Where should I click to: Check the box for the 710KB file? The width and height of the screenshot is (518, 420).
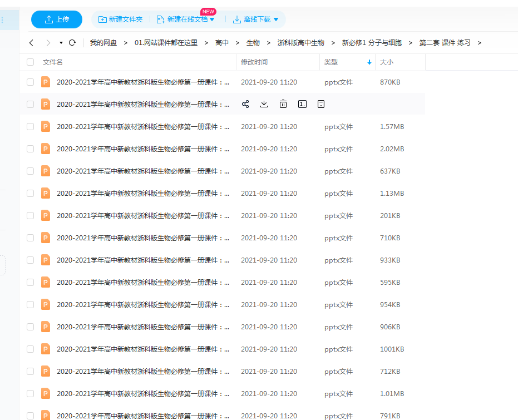pos(31,238)
